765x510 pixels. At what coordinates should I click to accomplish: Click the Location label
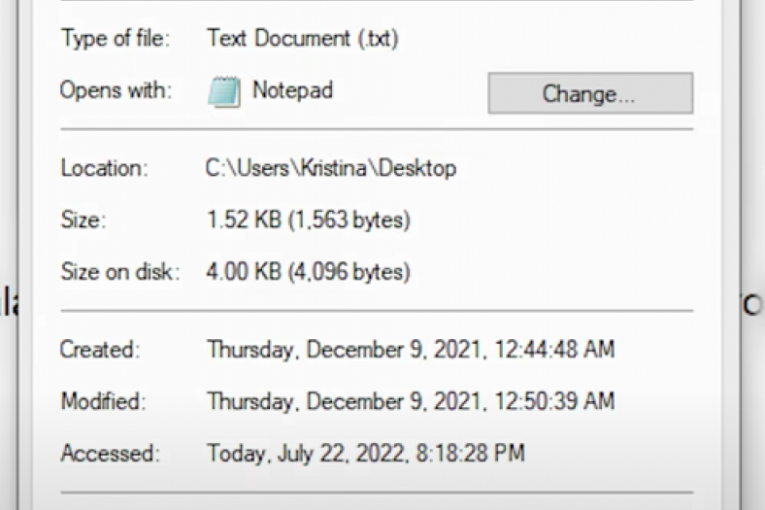pyautogui.click(x=104, y=168)
